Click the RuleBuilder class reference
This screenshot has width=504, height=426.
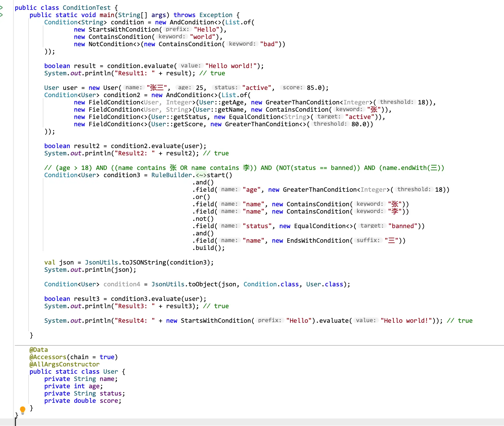pos(171,175)
